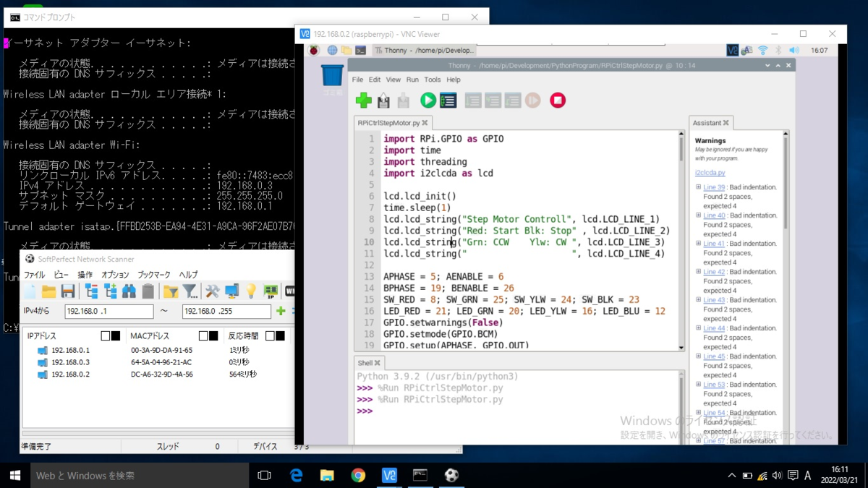Click the white square in MACアドレス column header
This screenshot has height=488, width=868.
click(x=203, y=336)
